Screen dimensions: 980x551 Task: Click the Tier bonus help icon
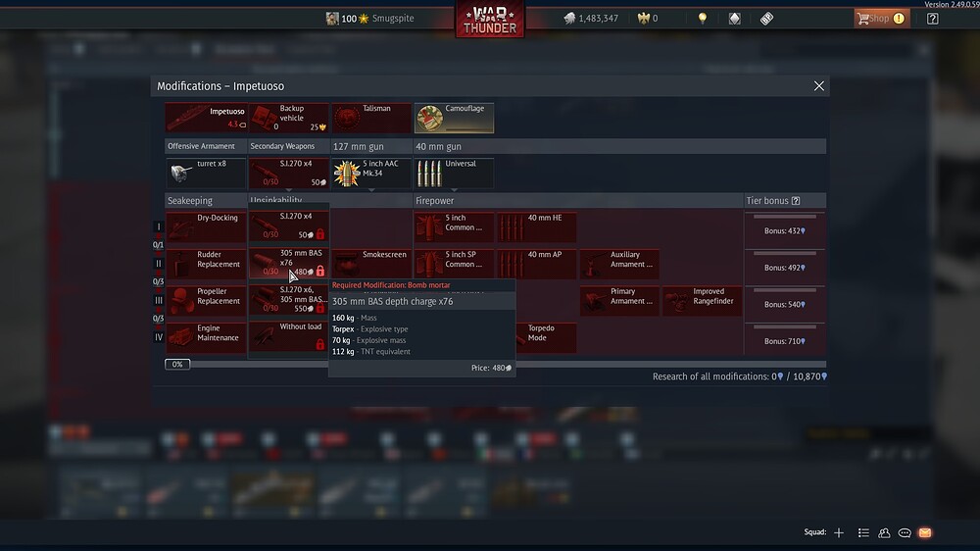796,201
